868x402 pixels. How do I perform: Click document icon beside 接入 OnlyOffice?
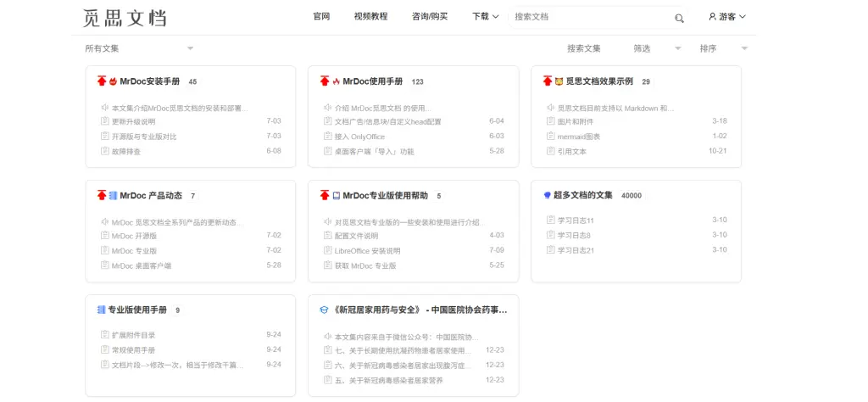[328, 137]
